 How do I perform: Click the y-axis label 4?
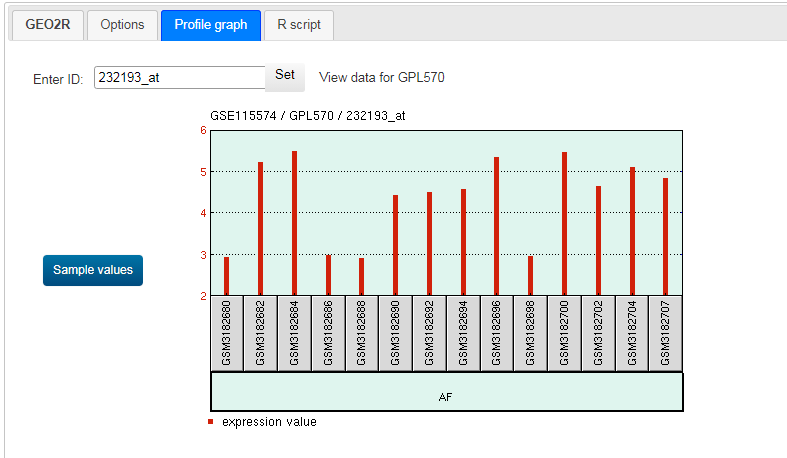tap(203, 213)
